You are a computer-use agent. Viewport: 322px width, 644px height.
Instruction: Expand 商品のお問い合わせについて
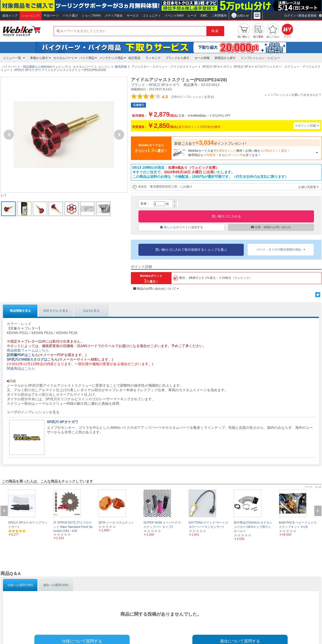click(x=156, y=289)
